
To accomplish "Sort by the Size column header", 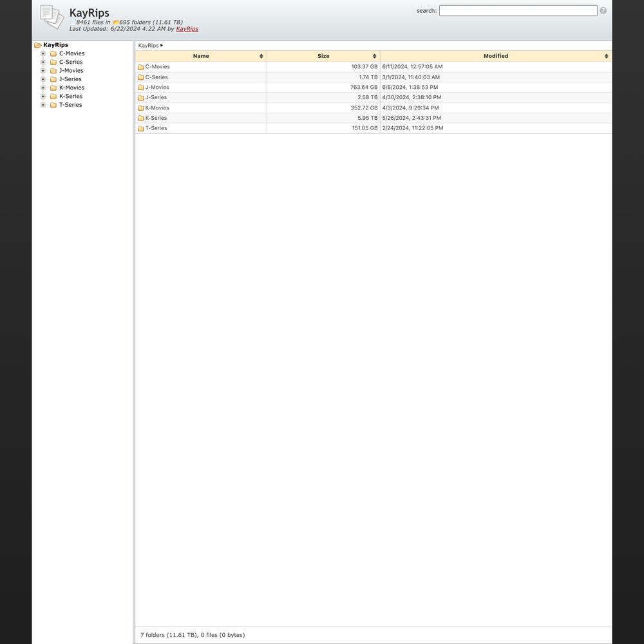I will click(323, 56).
